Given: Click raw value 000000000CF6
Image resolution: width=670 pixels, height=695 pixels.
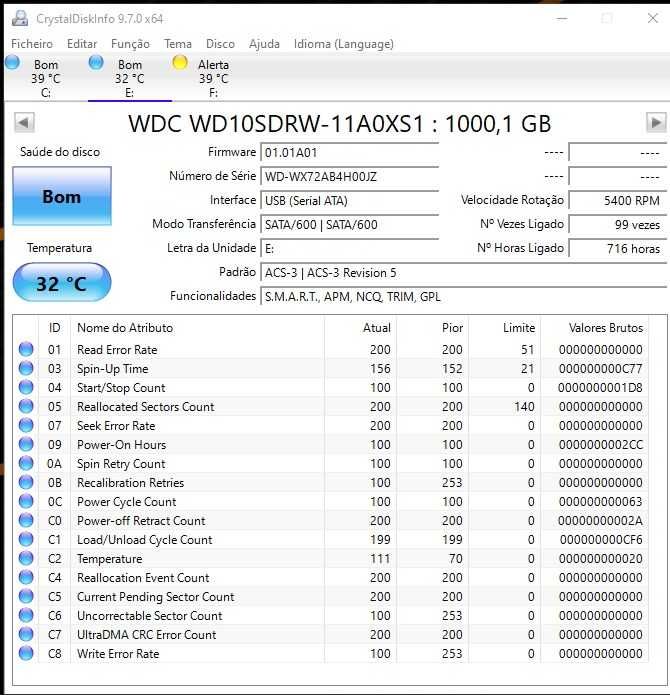Looking at the screenshot, I should coord(601,540).
